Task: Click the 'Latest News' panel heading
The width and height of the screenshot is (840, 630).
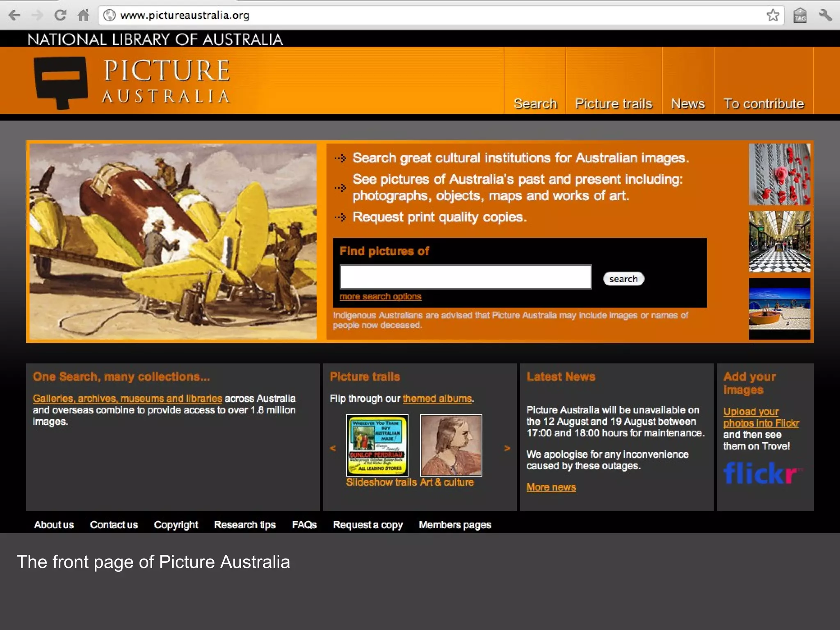Action: (x=561, y=377)
